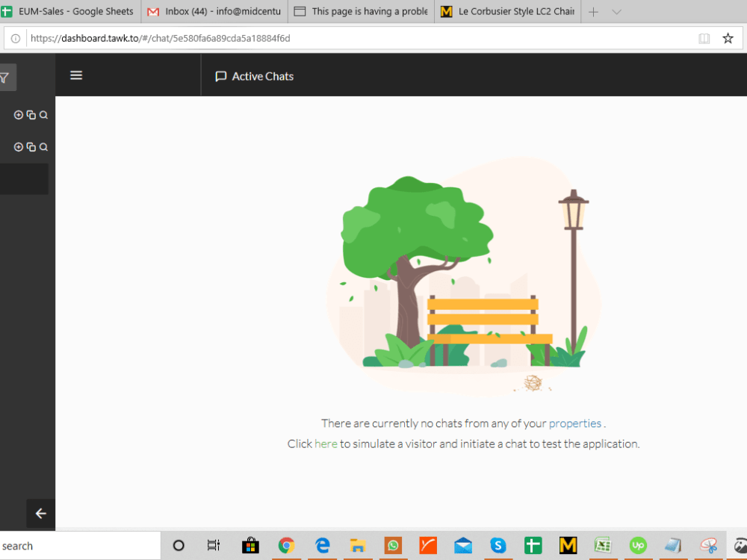The height and width of the screenshot is (560, 747).
Task: Open File Explorer from taskbar
Action: pyautogui.click(x=358, y=546)
